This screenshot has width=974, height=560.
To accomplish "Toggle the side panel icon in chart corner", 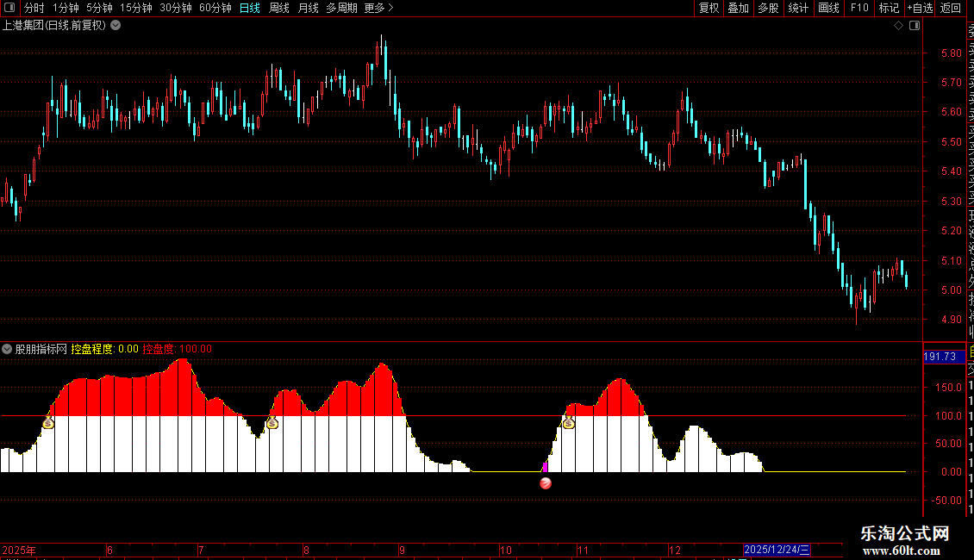I will point(915,26).
